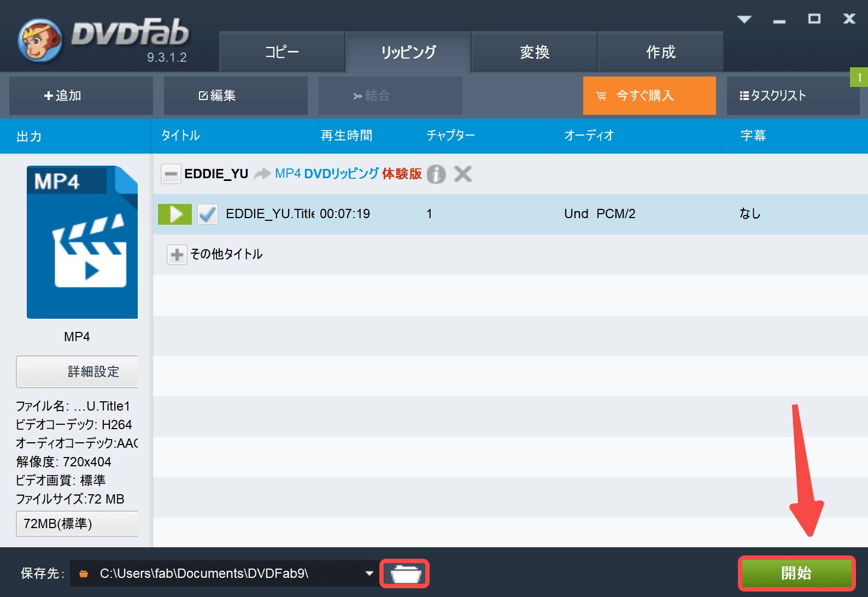The image size is (868, 597).
Task: Switch to コピー tab
Action: (x=282, y=52)
